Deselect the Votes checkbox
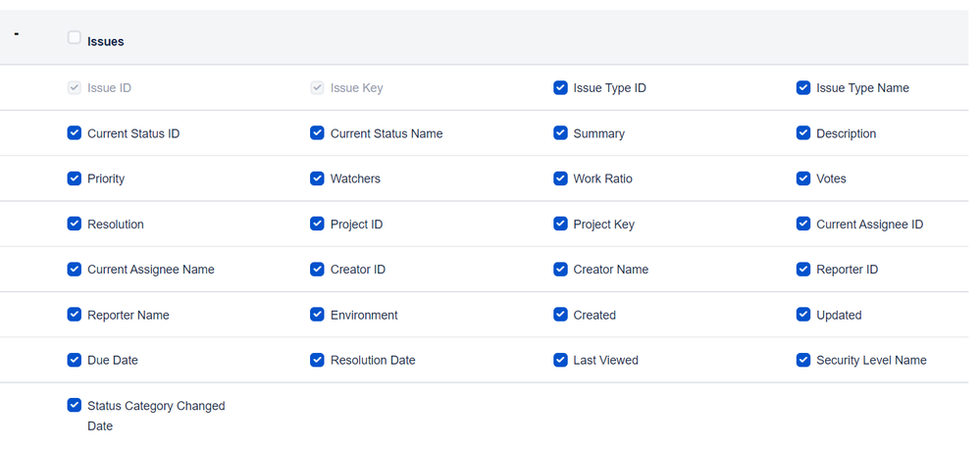 (803, 178)
